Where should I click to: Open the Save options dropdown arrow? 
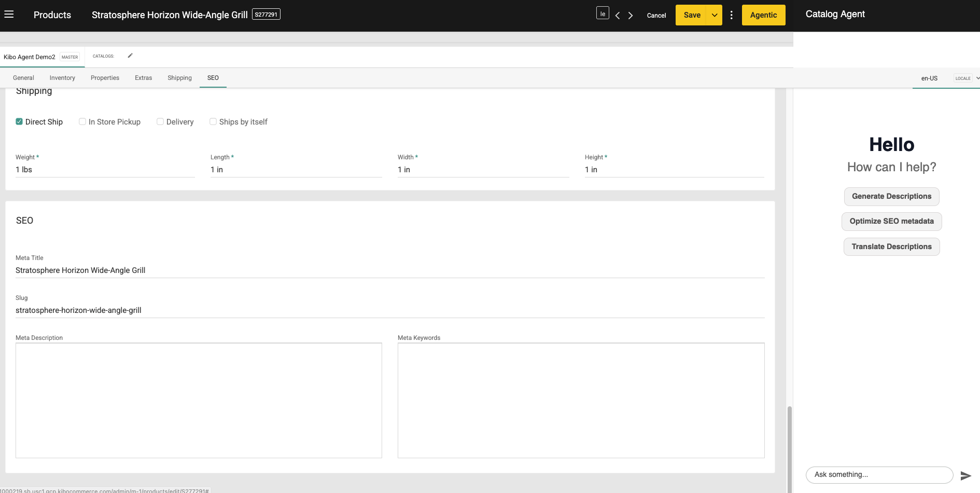[715, 15]
